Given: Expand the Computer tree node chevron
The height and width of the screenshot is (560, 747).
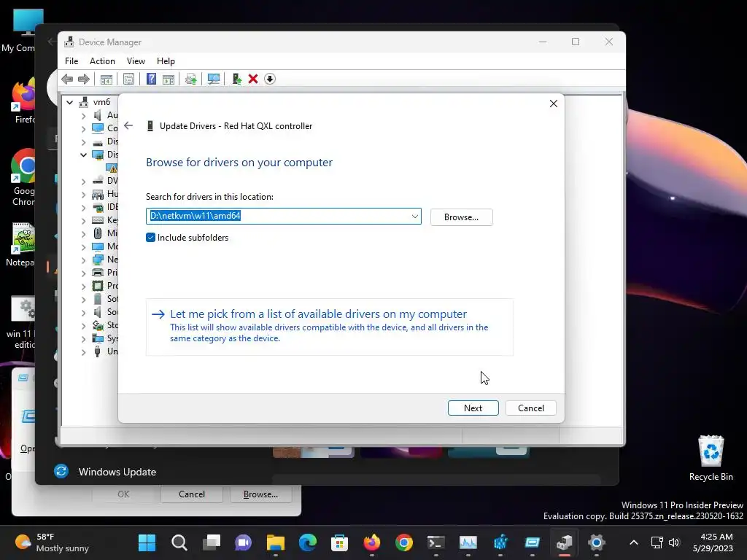Looking at the screenshot, I should (x=83, y=128).
